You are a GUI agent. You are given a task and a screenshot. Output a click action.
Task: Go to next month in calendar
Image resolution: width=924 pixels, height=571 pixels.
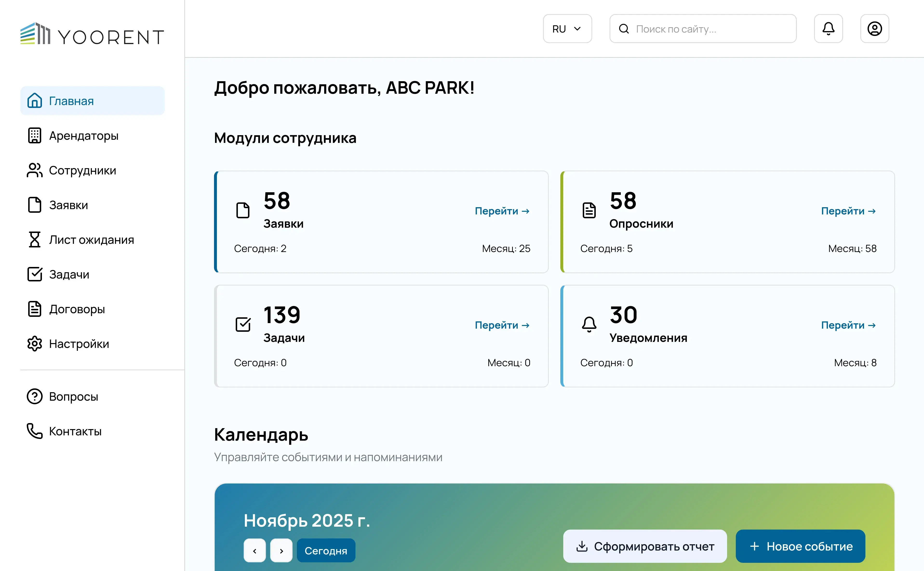coord(281,551)
